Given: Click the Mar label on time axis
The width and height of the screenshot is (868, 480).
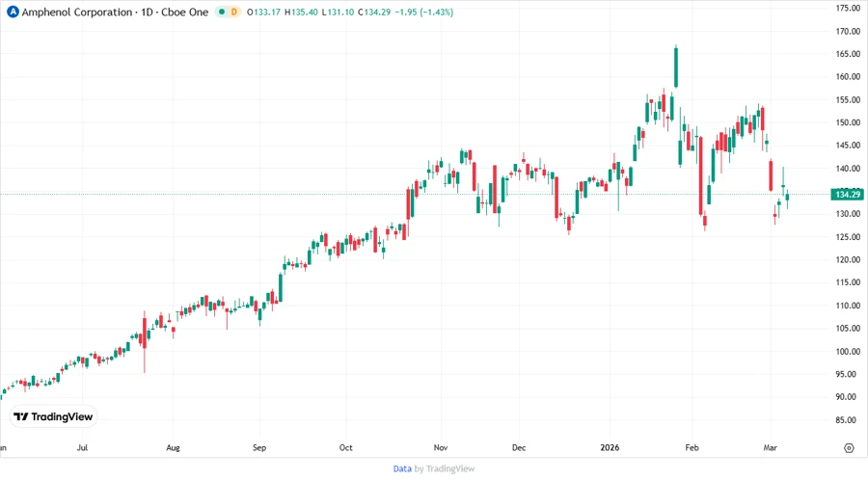Looking at the screenshot, I should [770, 447].
